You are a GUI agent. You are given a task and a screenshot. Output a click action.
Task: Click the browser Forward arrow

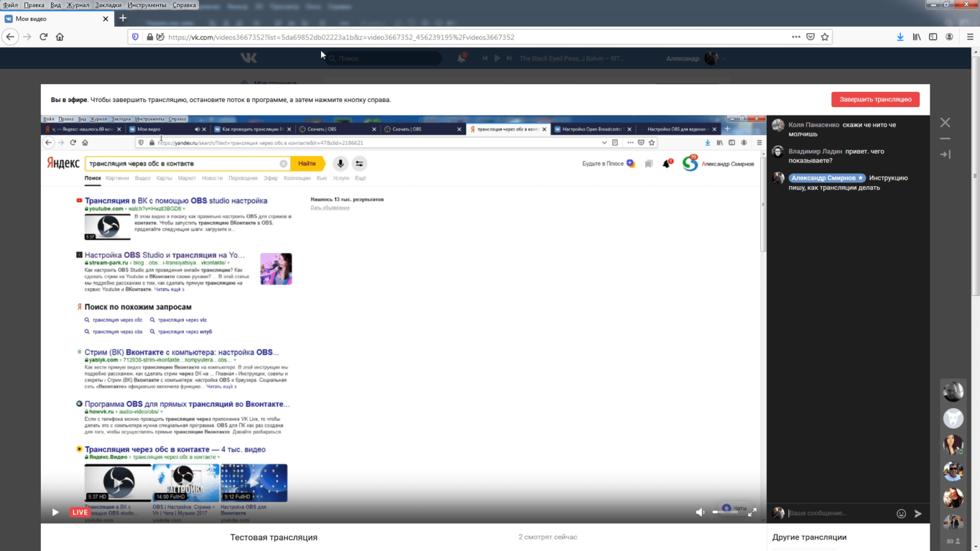(27, 37)
